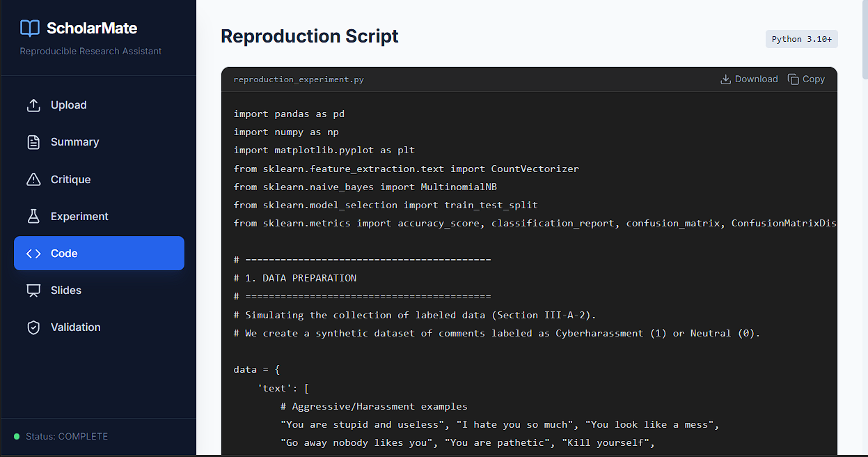Click the Code angle-brackets icon
Image resolution: width=868 pixels, height=457 pixels.
pyautogui.click(x=33, y=254)
